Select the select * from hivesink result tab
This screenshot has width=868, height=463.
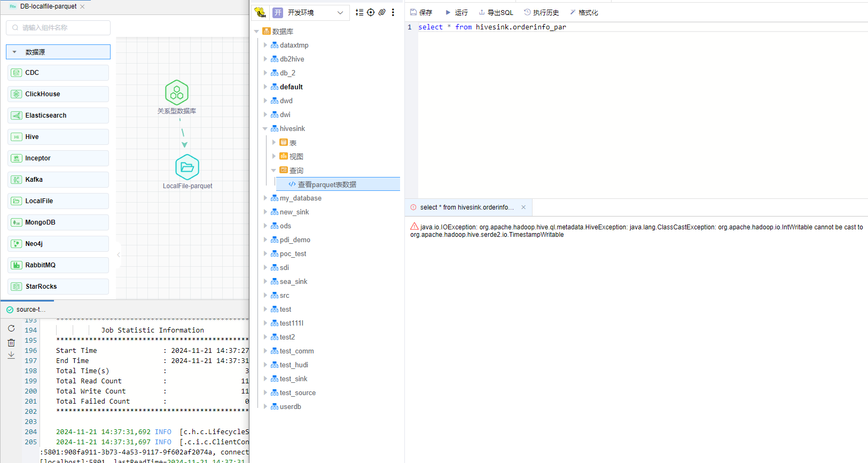[x=466, y=207]
